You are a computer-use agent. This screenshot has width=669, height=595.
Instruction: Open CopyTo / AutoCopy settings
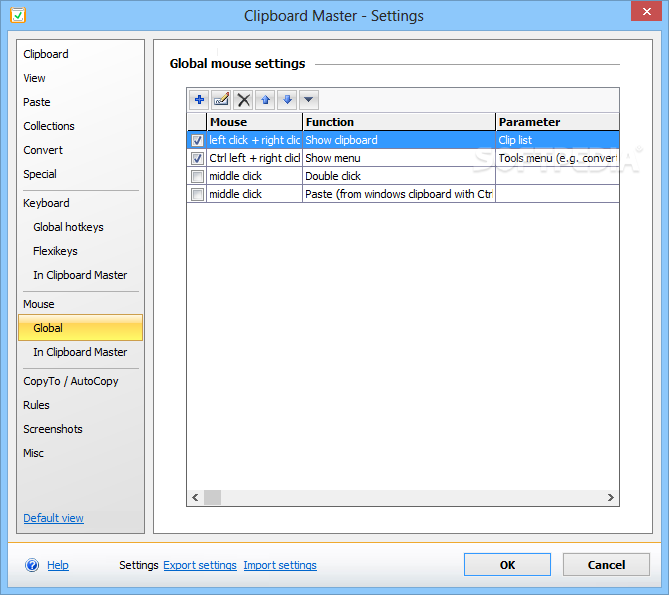[70, 381]
